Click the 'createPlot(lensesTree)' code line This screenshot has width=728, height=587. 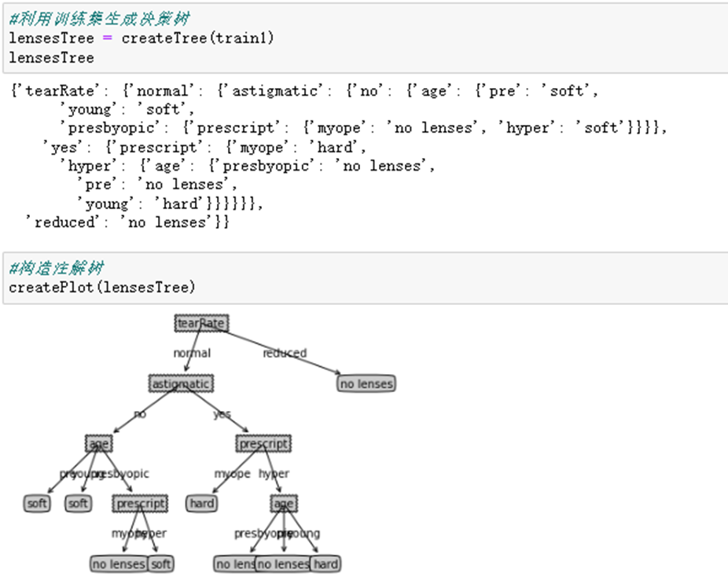[102, 288]
